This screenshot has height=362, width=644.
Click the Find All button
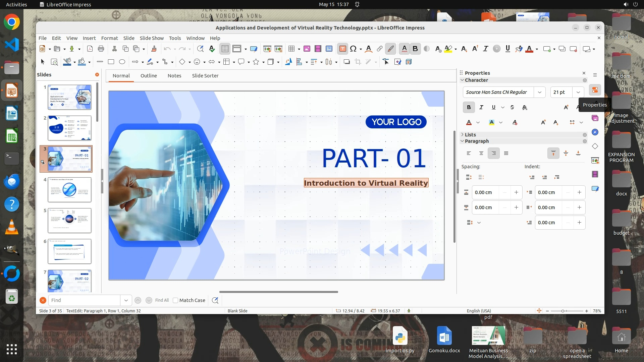click(x=162, y=300)
